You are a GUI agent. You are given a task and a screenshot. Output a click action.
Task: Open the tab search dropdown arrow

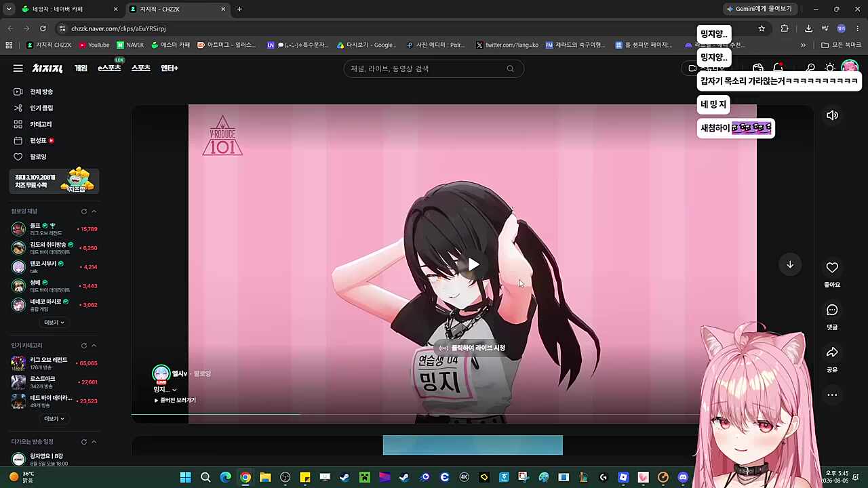[x=9, y=9]
